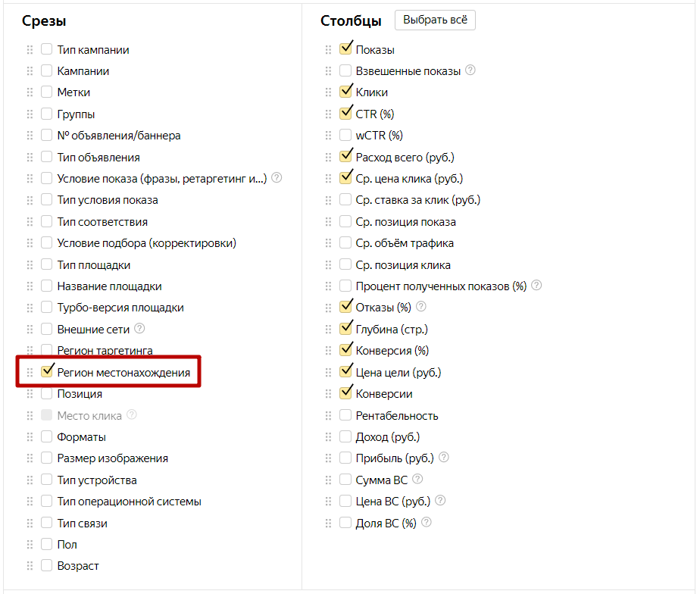Toggle the wCTR (%) column checkbox

point(345,136)
